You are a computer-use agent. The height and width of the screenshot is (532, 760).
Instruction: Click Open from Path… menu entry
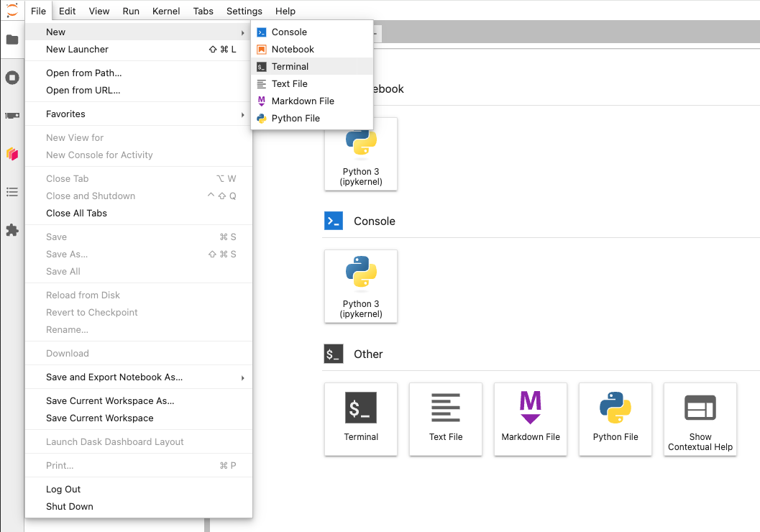point(84,73)
